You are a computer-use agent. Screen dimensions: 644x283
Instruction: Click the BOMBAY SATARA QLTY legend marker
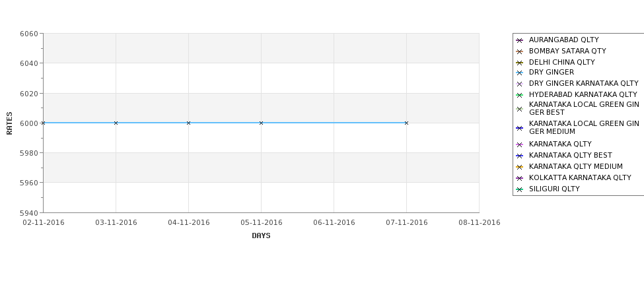coord(520,51)
